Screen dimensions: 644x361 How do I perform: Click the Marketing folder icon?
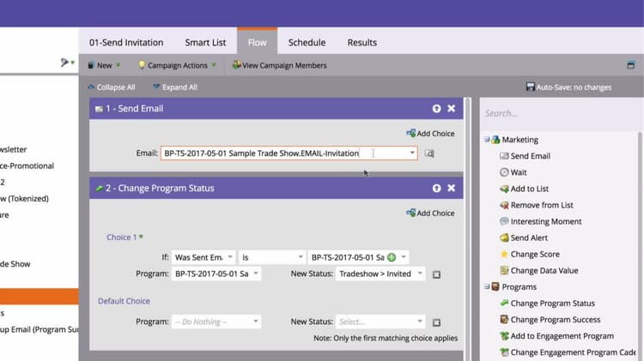click(495, 140)
